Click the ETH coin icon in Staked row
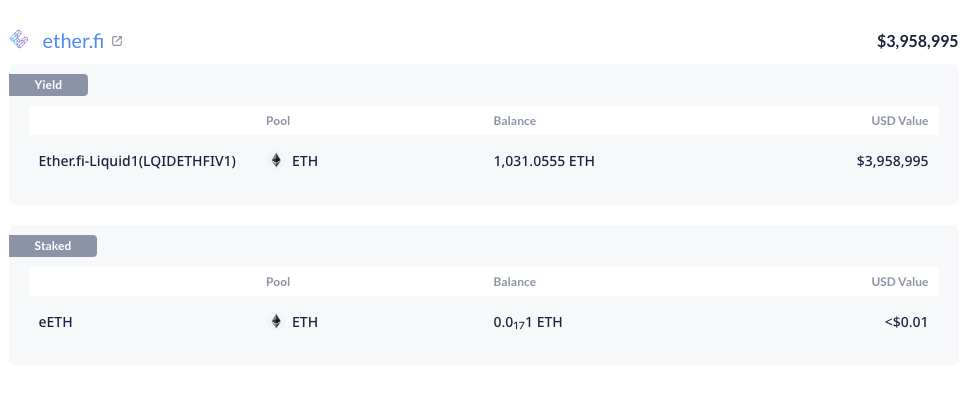 276,321
